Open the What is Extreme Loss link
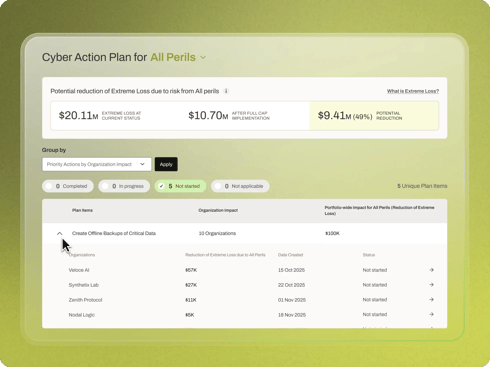 point(413,91)
